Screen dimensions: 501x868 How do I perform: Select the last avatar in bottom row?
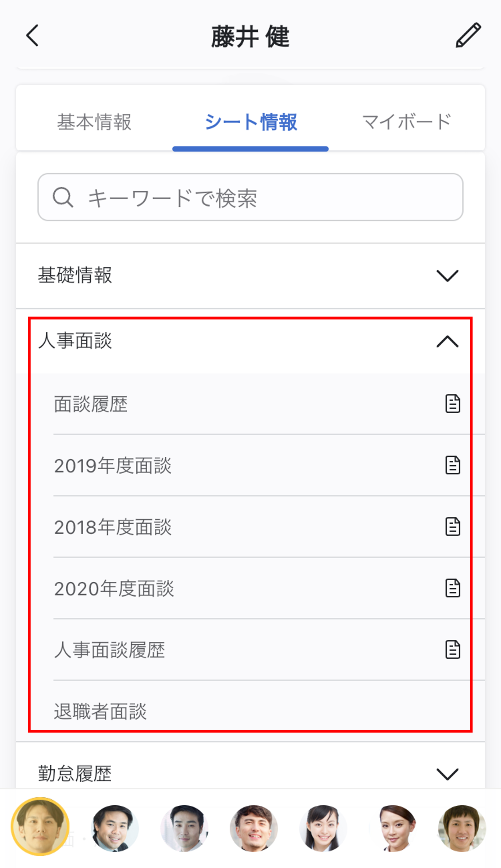point(462,828)
